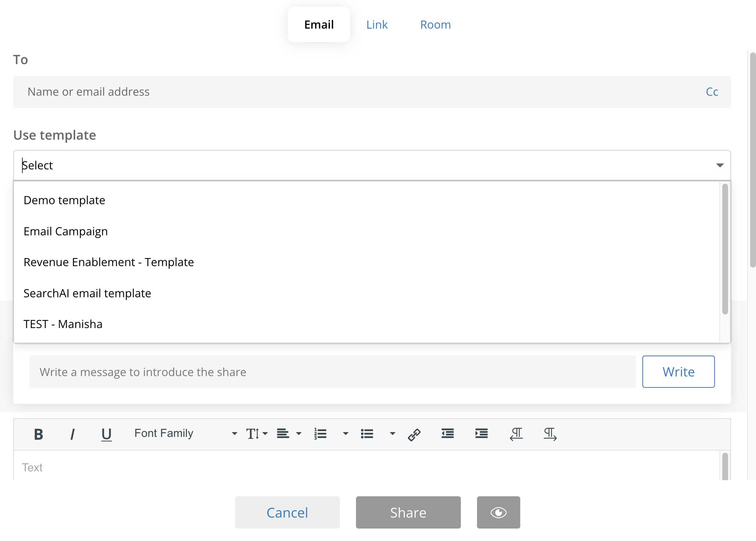The width and height of the screenshot is (756, 541).
Task: Expand numbered list style arrow
Action: point(345,434)
